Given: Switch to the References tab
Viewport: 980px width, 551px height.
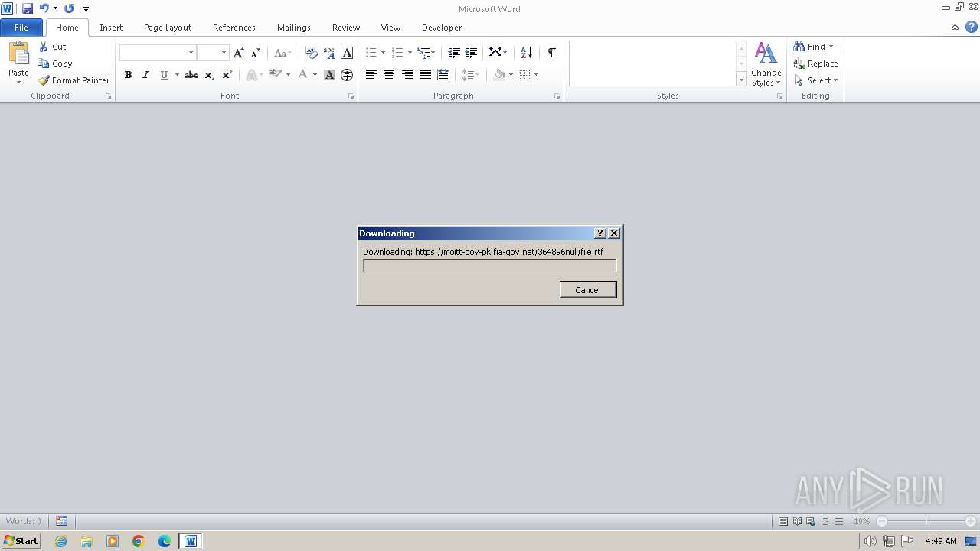Looking at the screenshot, I should pyautogui.click(x=234, y=28).
